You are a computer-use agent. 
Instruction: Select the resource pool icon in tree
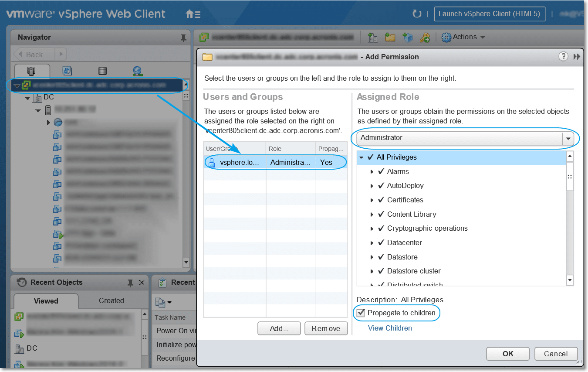tap(57, 123)
